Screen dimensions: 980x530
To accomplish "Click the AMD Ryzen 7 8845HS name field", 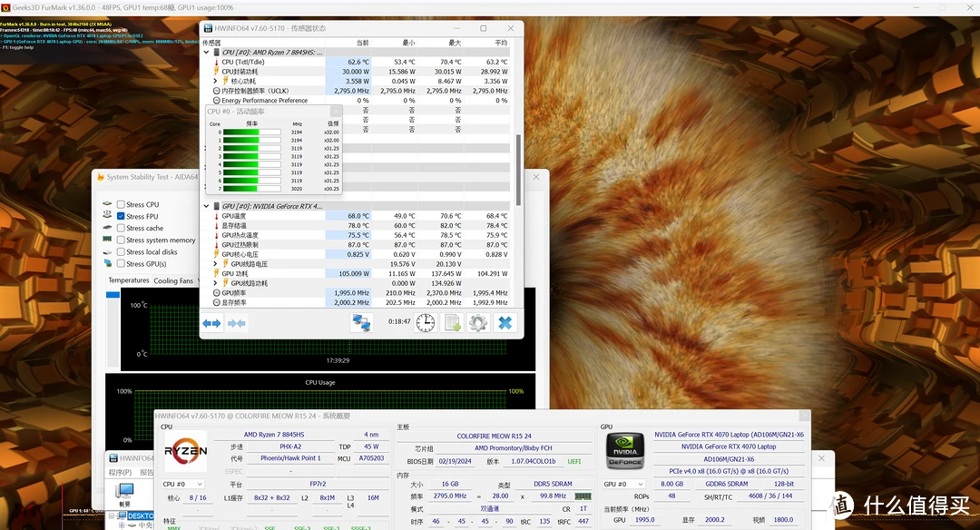I will [x=274, y=435].
